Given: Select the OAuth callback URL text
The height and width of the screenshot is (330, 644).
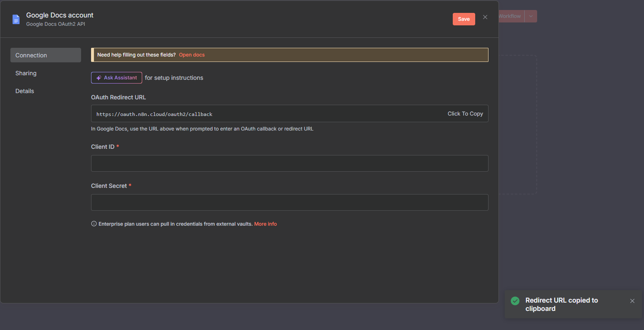Looking at the screenshot, I should (154, 114).
